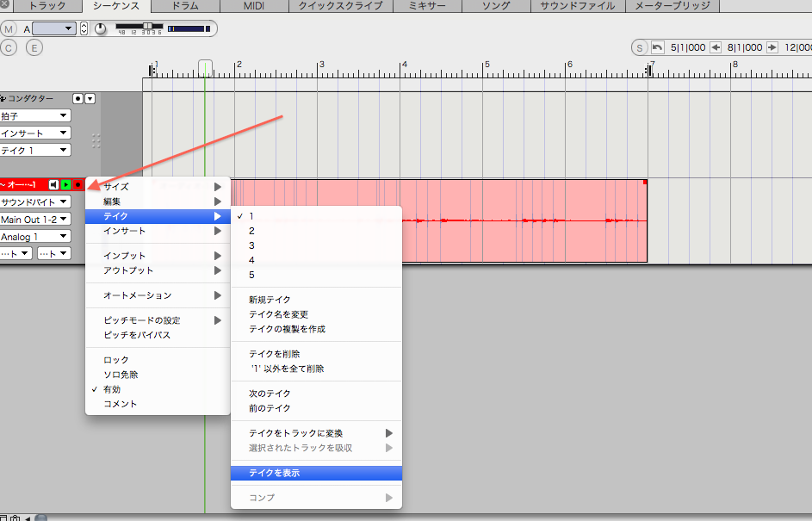This screenshot has height=521, width=812.
Task: Select the テイク menu item
Action: (x=158, y=216)
